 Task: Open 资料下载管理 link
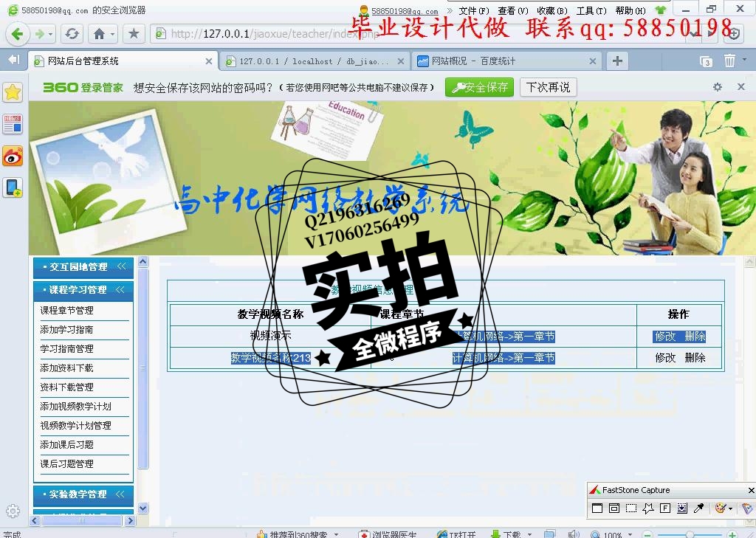click(66, 387)
